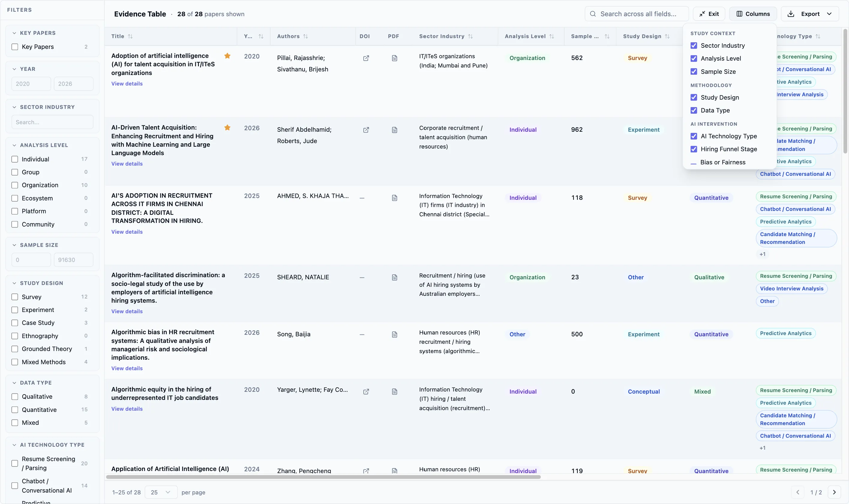The image size is (849, 504).
Task: Uncheck Sample Size column visibility
Action: click(x=694, y=72)
